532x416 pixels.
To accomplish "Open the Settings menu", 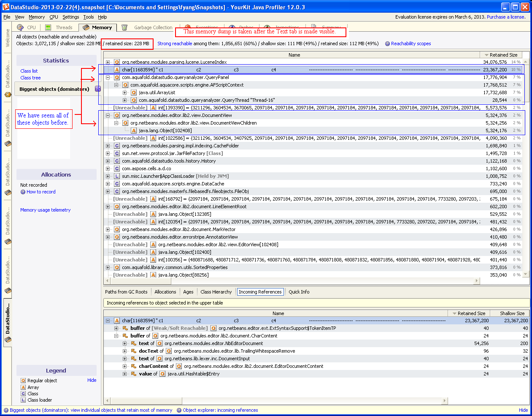I will point(70,17).
